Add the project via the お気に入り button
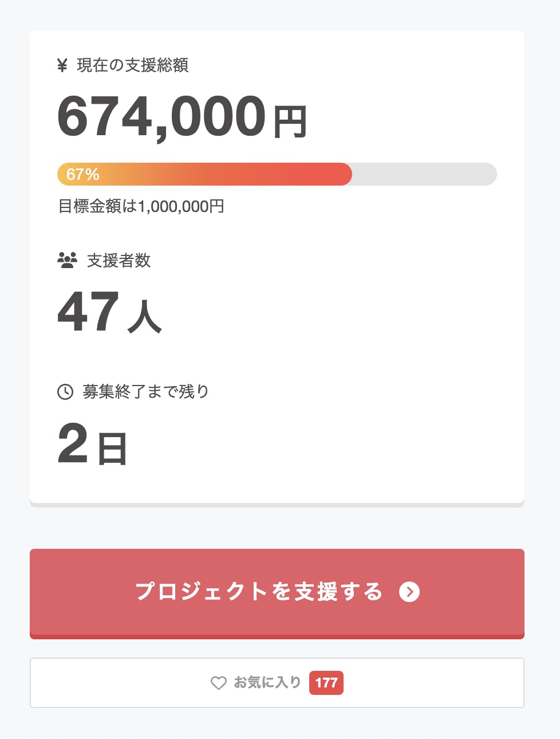 [x=267, y=683]
